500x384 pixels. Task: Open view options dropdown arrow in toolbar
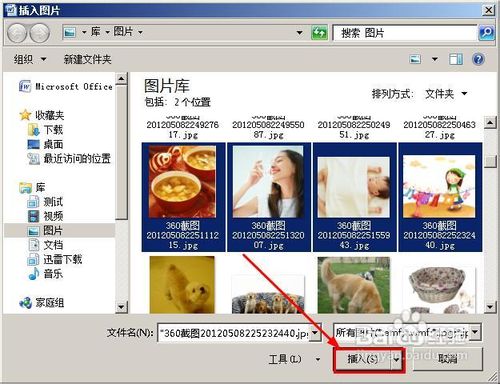(435, 59)
